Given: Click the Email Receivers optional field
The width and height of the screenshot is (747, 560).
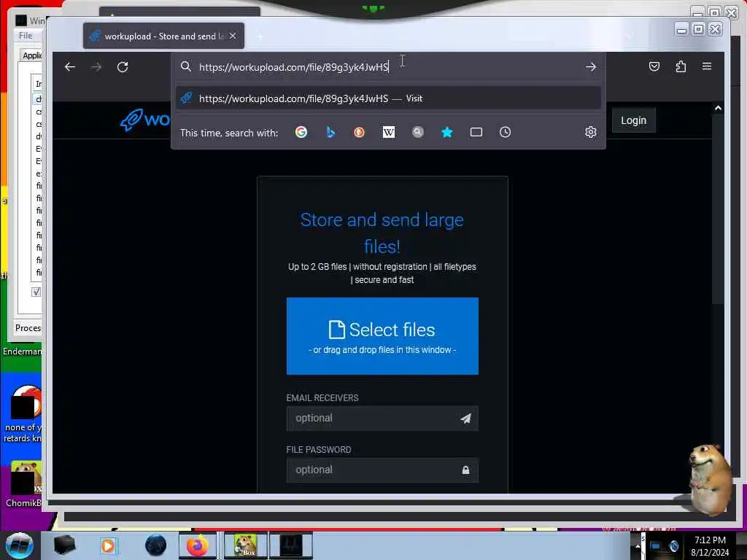Looking at the screenshot, I should pyautogui.click(x=382, y=419).
